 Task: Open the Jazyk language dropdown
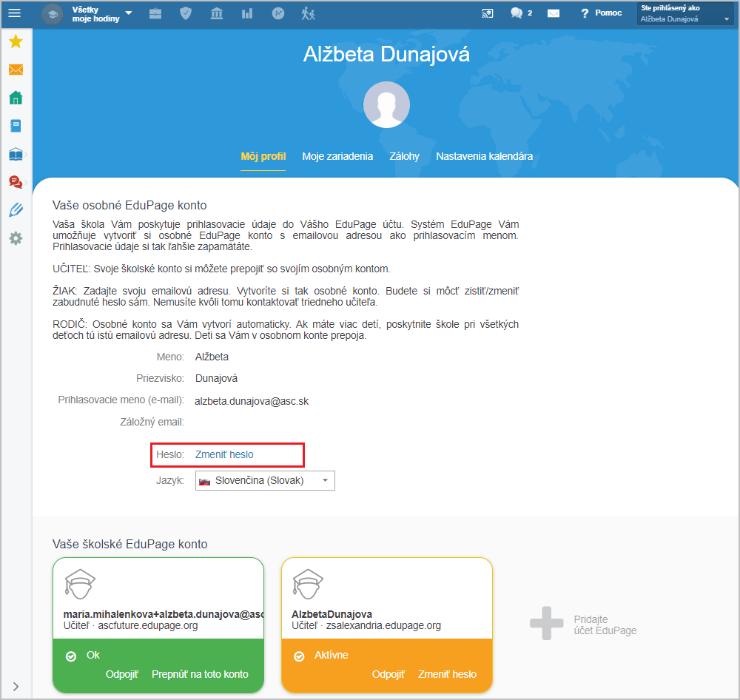coord(265,480)
